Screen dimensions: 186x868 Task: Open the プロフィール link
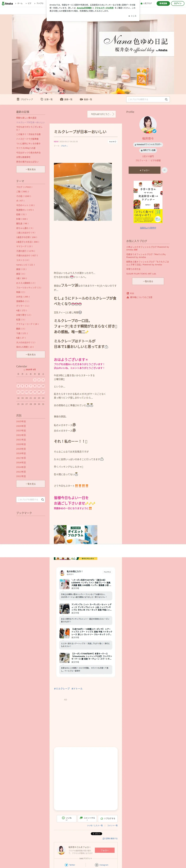(x=141, y=160)
